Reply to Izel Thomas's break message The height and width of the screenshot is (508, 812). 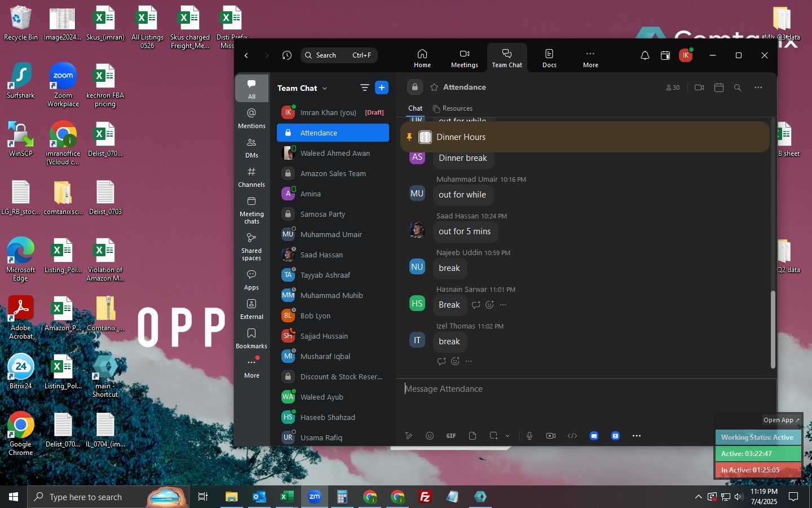[442, 361]
